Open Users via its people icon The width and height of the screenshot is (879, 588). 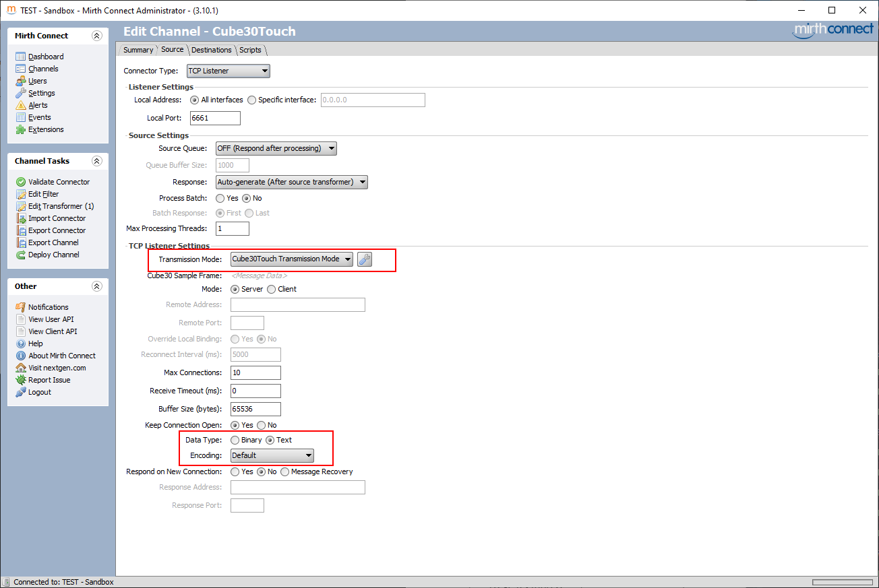pos(21,81)
